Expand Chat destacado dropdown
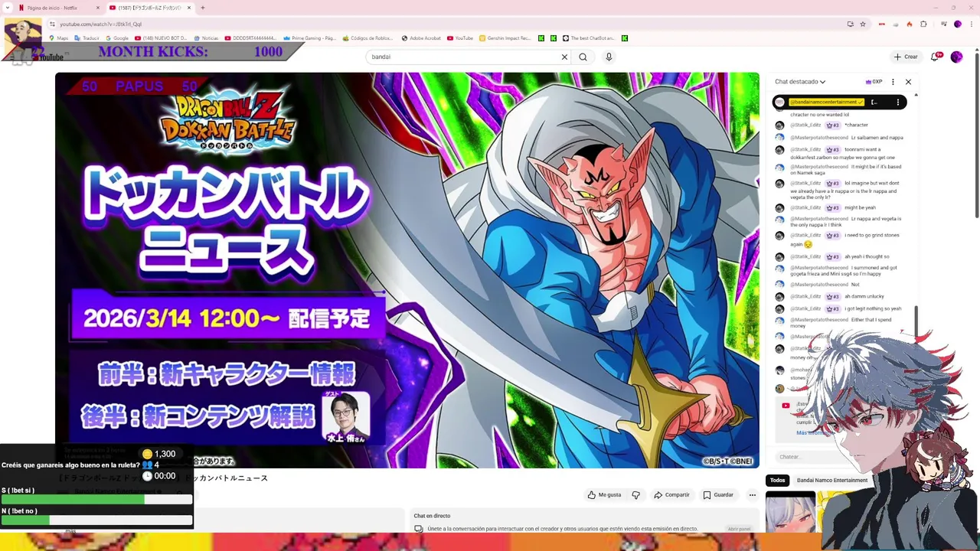Viewport: 980px width, 551px height. coord(800,81)
